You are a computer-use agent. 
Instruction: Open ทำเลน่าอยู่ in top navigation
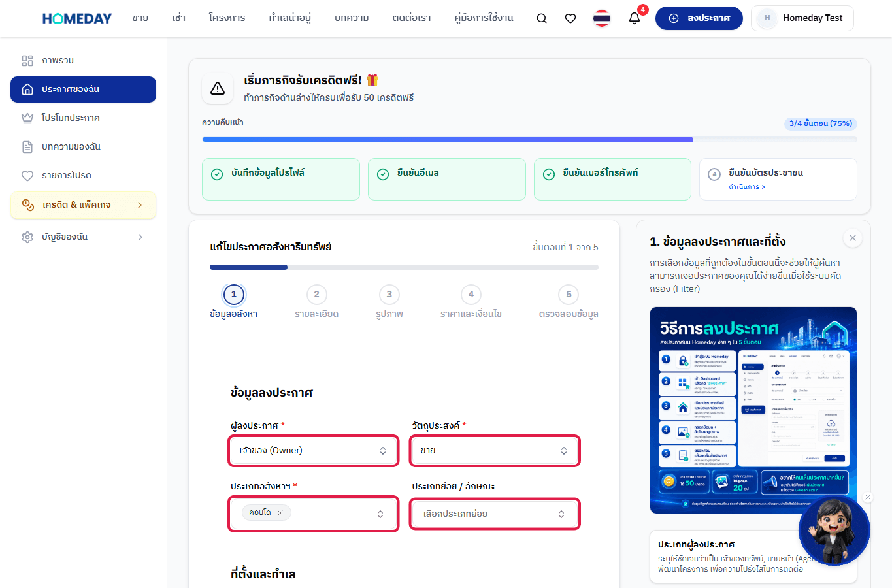289,18
